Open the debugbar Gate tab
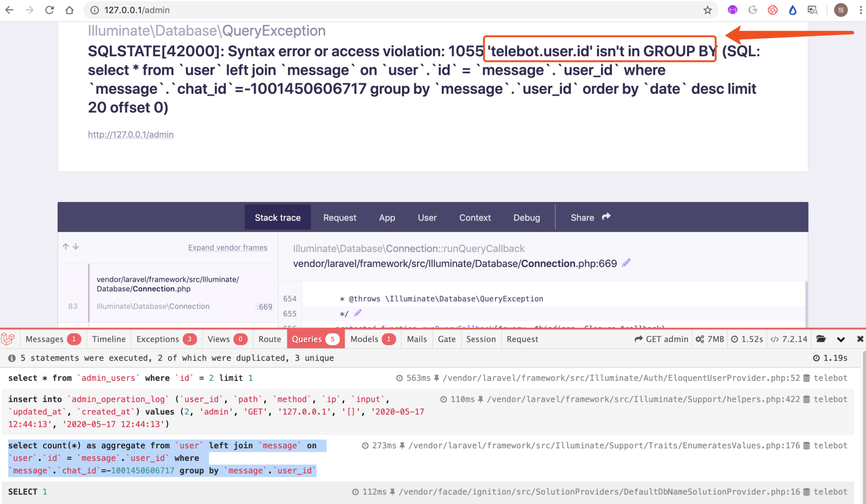This screenshot has width=866, height=504. click(447, 339)
